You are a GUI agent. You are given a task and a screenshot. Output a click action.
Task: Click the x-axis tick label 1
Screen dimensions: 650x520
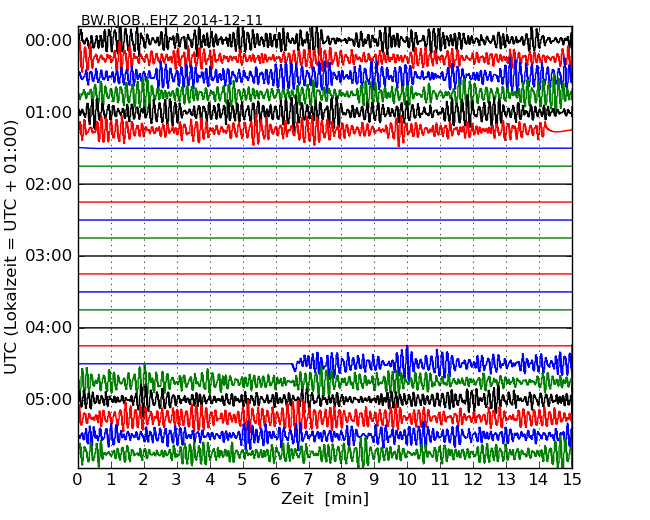(111, 480)
